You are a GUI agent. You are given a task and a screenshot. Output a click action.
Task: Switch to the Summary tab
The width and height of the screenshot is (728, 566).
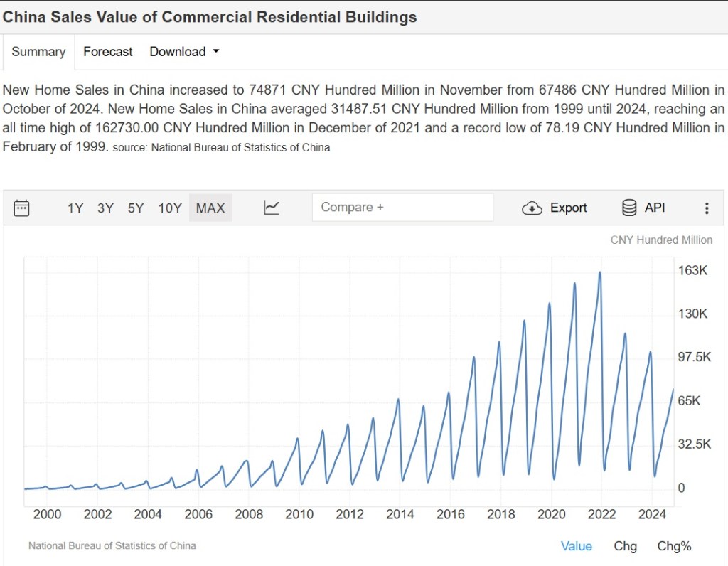38,52
